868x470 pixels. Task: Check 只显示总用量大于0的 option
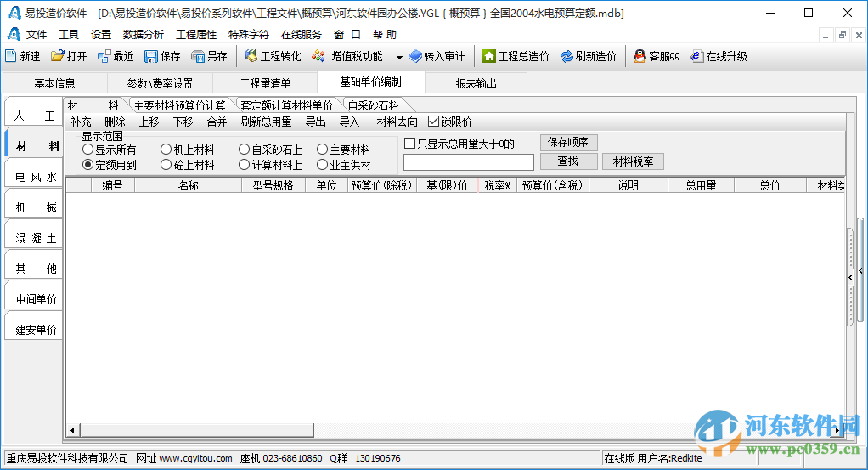(409, 144)
